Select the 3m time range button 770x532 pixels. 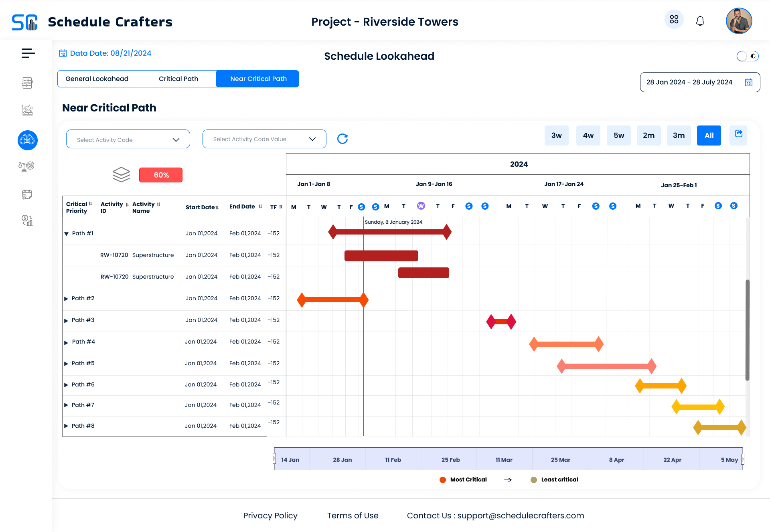(679, 136)
